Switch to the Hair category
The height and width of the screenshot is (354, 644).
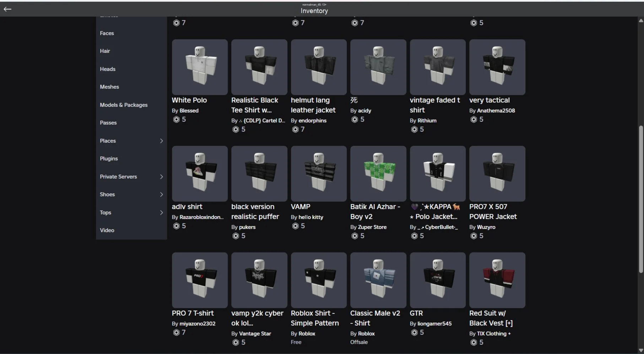tap(105, 51)
